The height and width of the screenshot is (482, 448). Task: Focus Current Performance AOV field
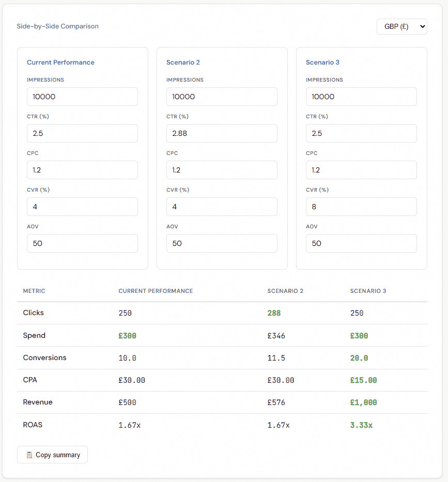tap(82, 243)
